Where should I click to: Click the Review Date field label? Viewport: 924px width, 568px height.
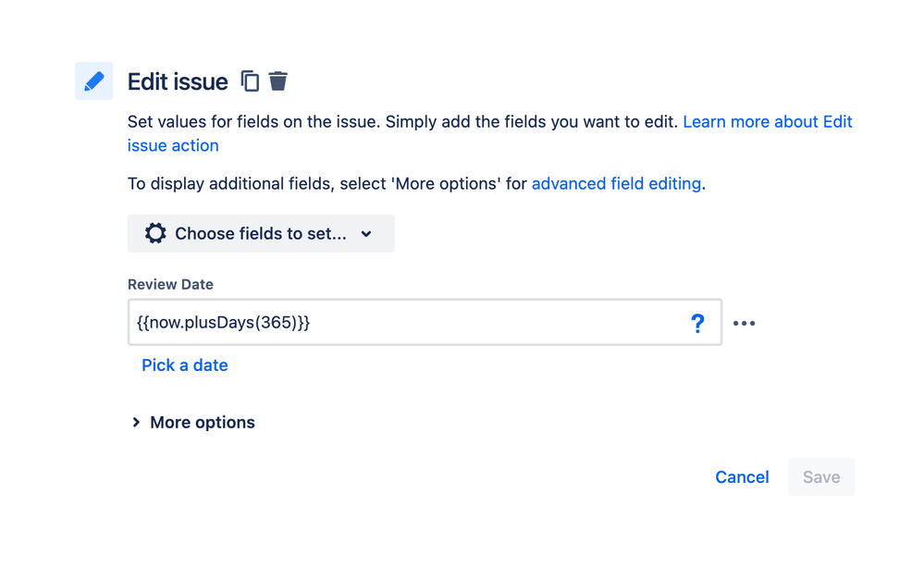[170, 284]
